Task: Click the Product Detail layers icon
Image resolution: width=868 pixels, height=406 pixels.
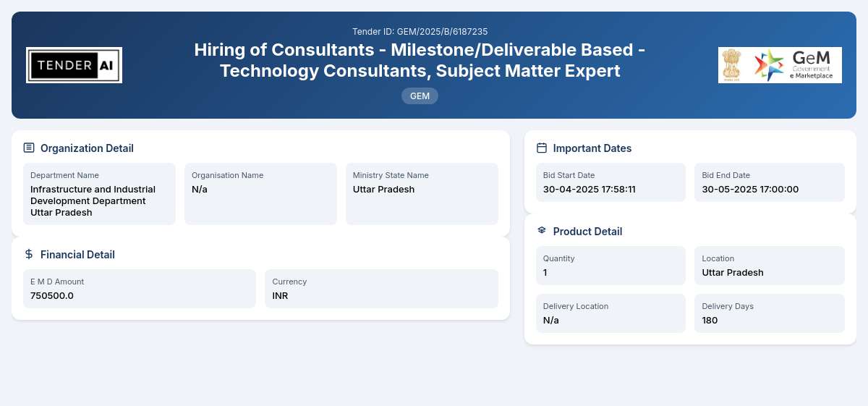Action: click(x=542, y=231)
